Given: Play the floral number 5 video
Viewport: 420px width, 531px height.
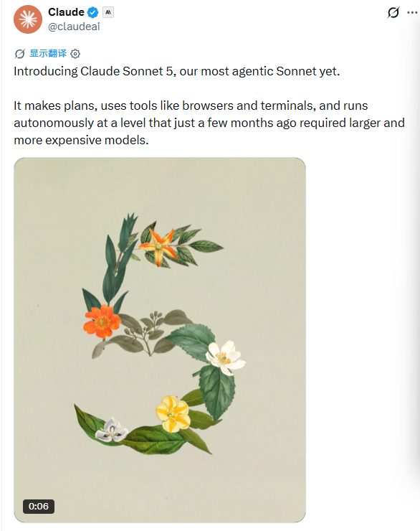Looking at the screenshot, I should pos(160,339).
